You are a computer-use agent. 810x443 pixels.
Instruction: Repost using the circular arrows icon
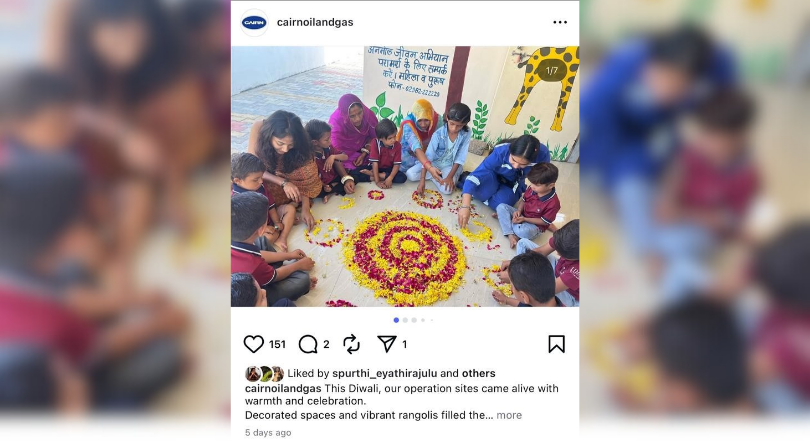[x=351, y=344]
